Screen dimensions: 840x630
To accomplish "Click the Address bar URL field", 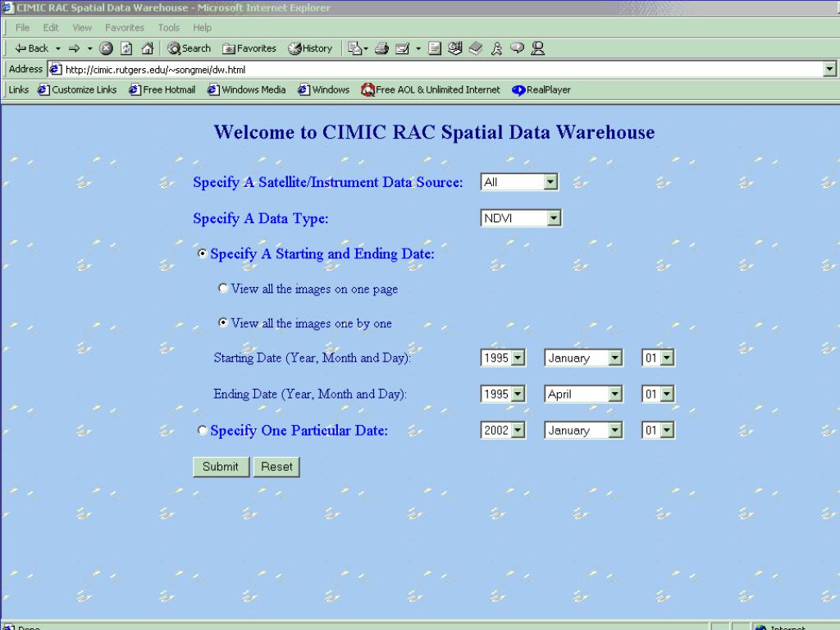I will (435, 70).
